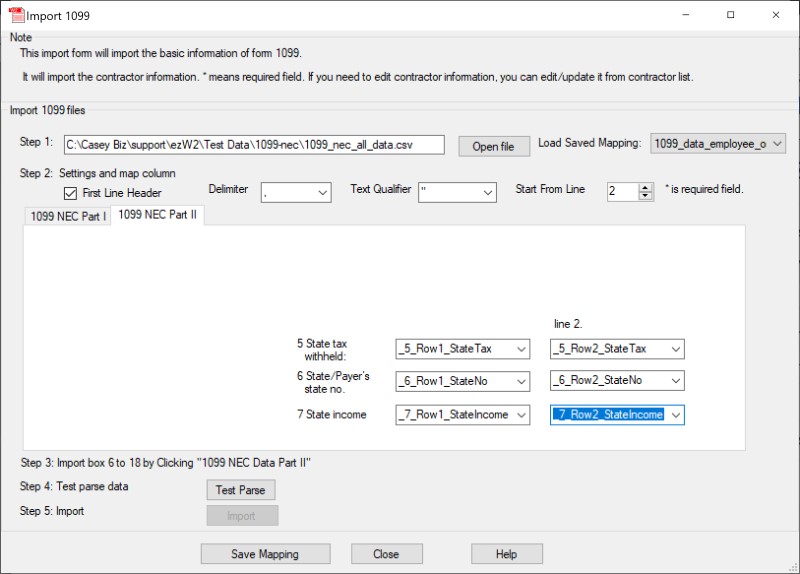This screenshot has height=574, width=800.
Task: Maximize the Import 1099 window
Action: click(x=731, y=15)
